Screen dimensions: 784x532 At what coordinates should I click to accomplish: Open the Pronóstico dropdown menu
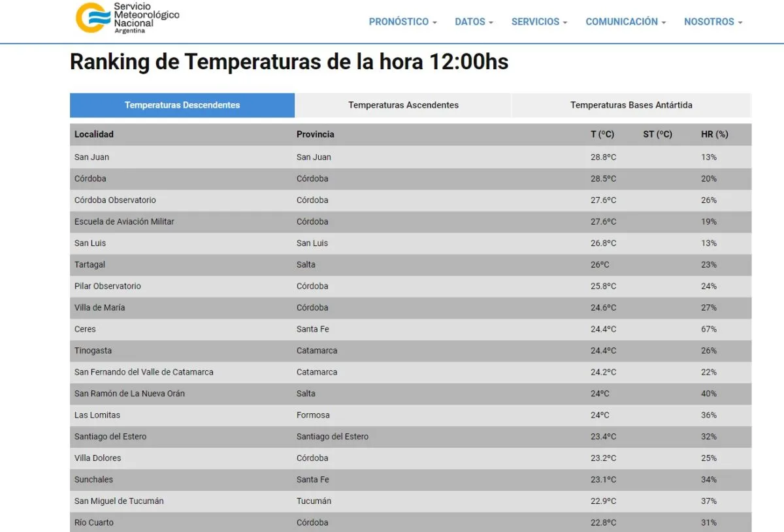pyautogui.click(x=402, y=22)
